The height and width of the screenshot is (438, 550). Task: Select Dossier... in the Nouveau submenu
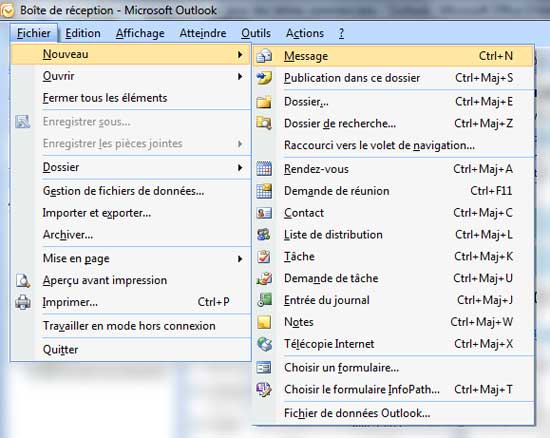coord(393,102)
